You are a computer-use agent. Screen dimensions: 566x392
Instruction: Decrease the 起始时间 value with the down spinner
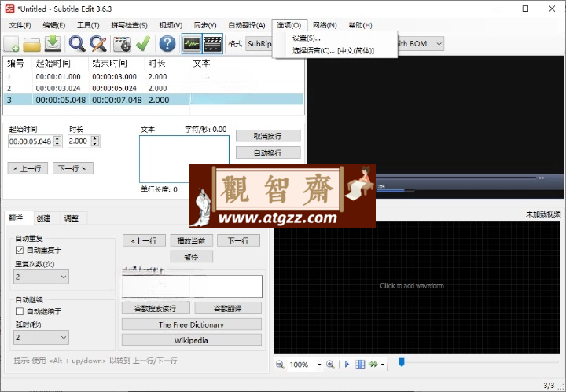(x=57, y=144)
